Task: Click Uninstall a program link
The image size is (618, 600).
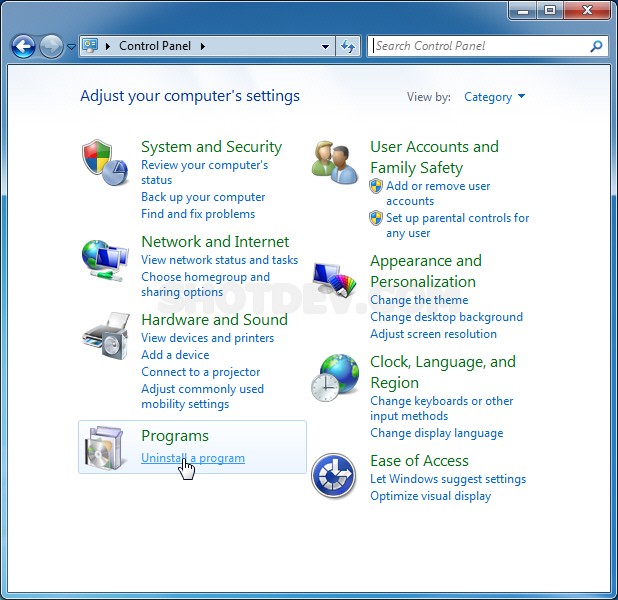Action: coord(193,458)
